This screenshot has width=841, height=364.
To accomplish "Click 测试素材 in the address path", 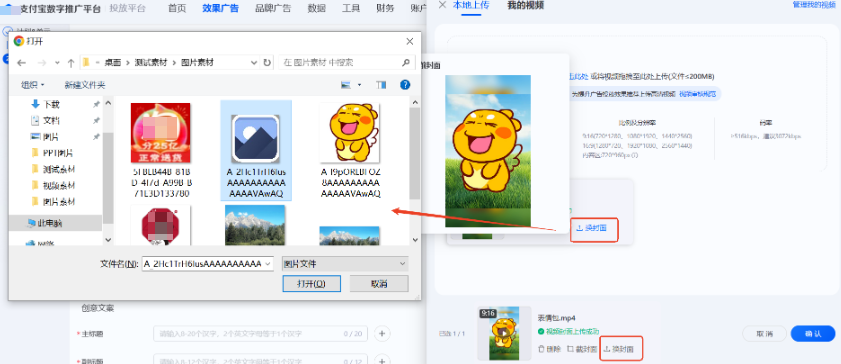I will (x=151, y=63).
